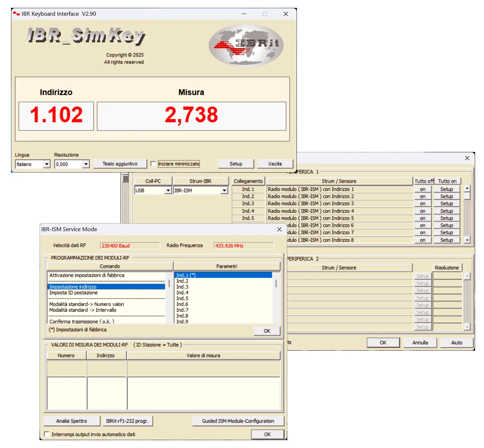Click the Velocità dati RF field 230400 Baud
This screenshot has height=448, width=484.
tap(130, 246)
